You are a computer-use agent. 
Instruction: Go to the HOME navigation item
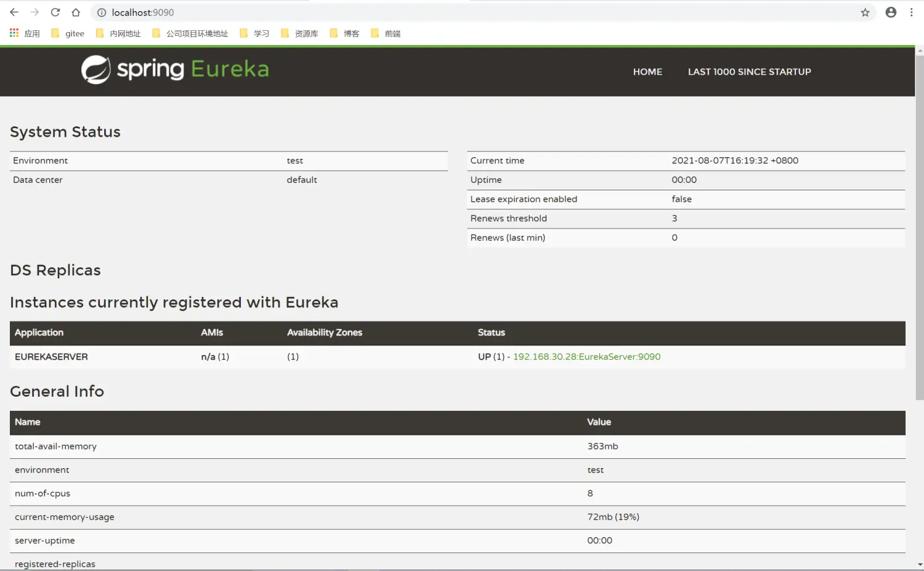click(x=647, y=72)
